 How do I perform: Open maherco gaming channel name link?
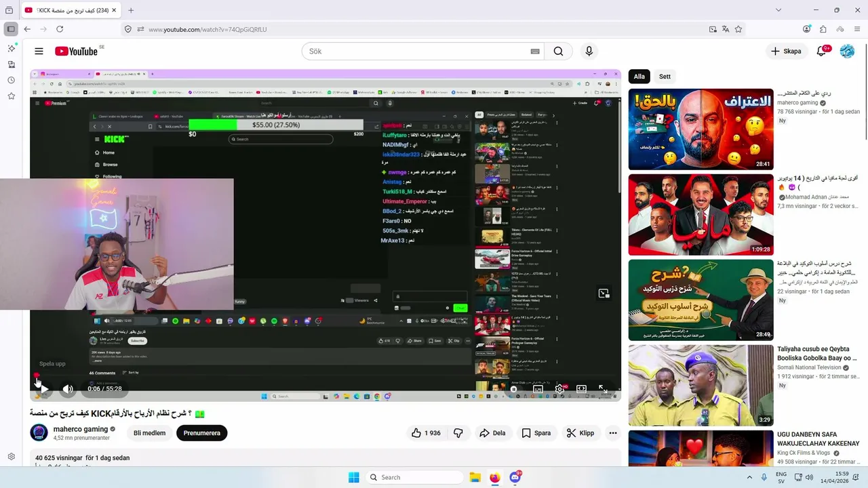click(x=81, y=429)
